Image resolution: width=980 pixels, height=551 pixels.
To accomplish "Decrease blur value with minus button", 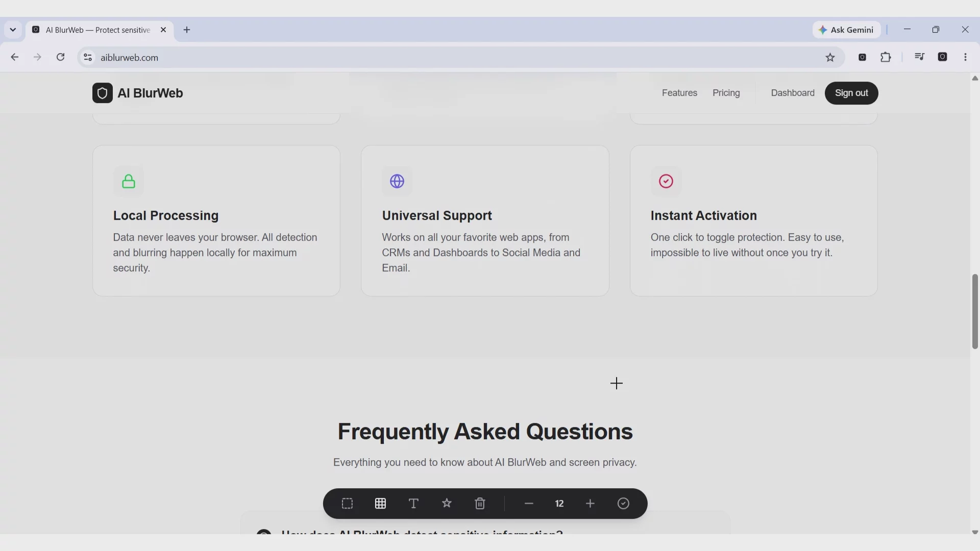I will click(x=529, y=504).
